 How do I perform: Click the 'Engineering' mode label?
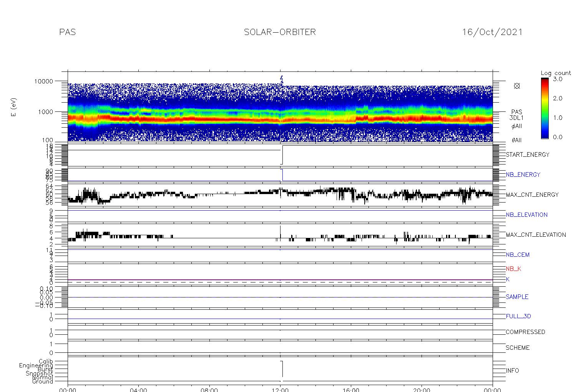click(36, 365)
